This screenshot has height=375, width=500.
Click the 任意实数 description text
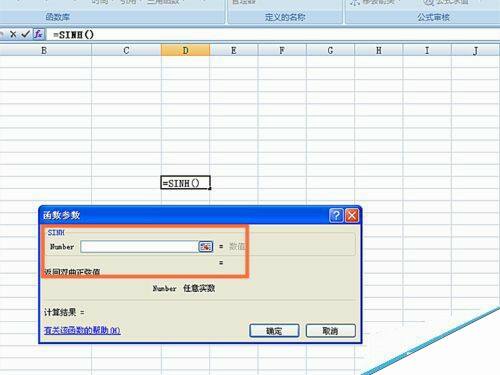[199, 288]
